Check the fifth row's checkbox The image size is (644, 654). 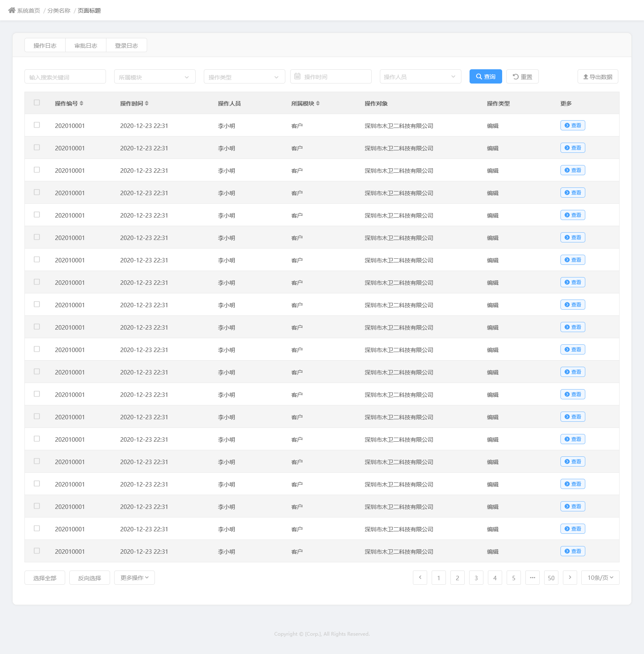[x=37, y=215]
